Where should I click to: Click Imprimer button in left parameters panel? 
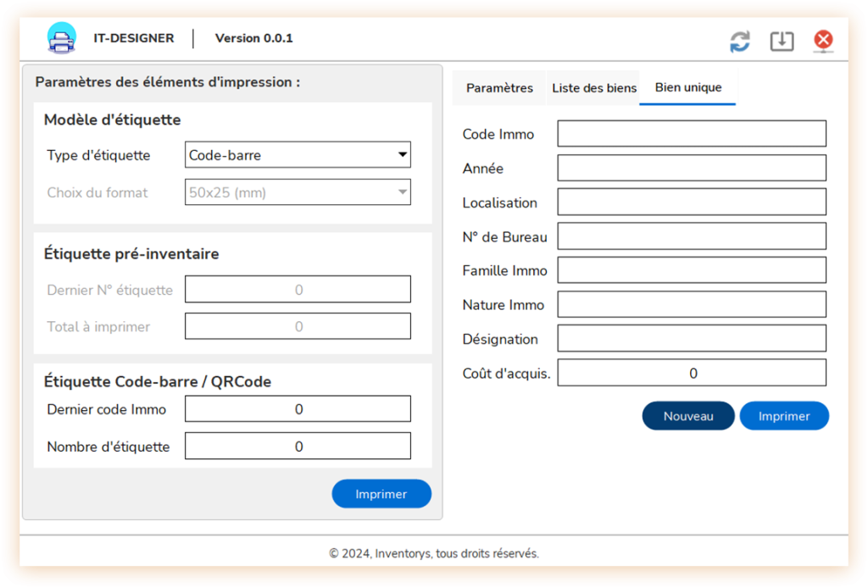point(381,494)
